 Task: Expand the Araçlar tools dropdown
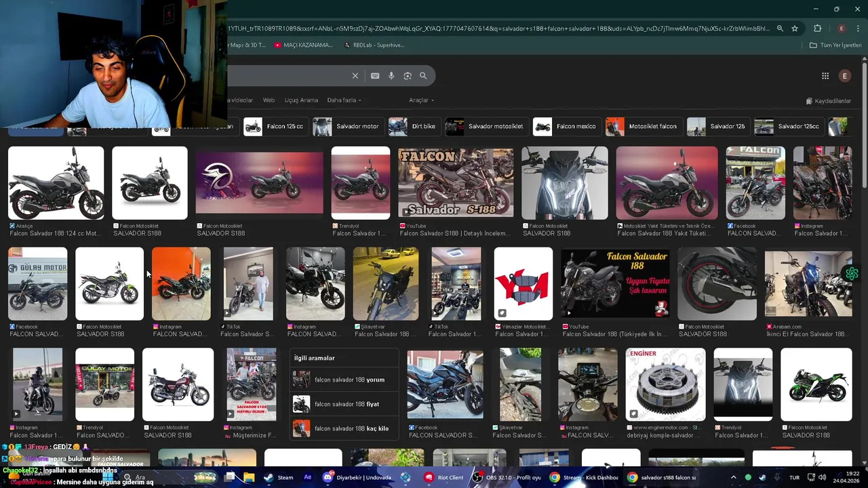tap(421, 100)
